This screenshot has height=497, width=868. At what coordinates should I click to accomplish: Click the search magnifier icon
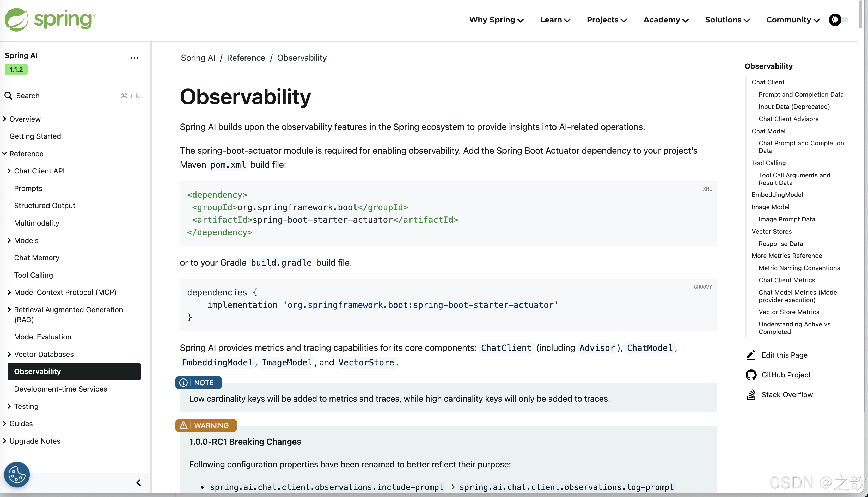click(8, 96)
